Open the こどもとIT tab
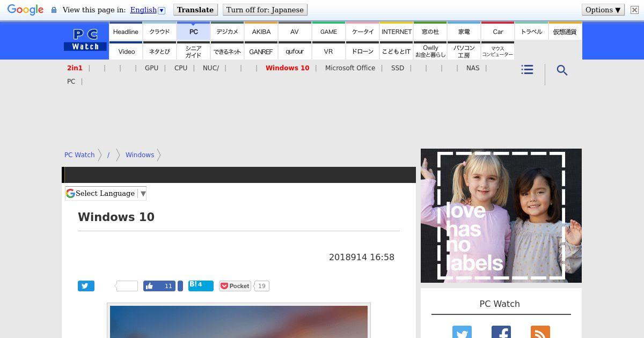Image resolution: width=644 pixels, height=338 pixels. pyautogui.click(x=396, y=52)
